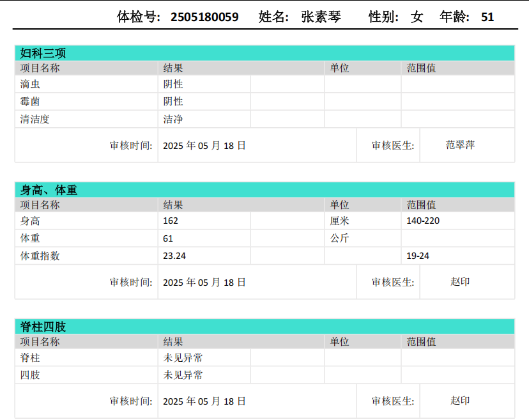Click the 脊柱 row result 未见异常
The width and height of the screenshot is (529, 420).
coord(183,358)
